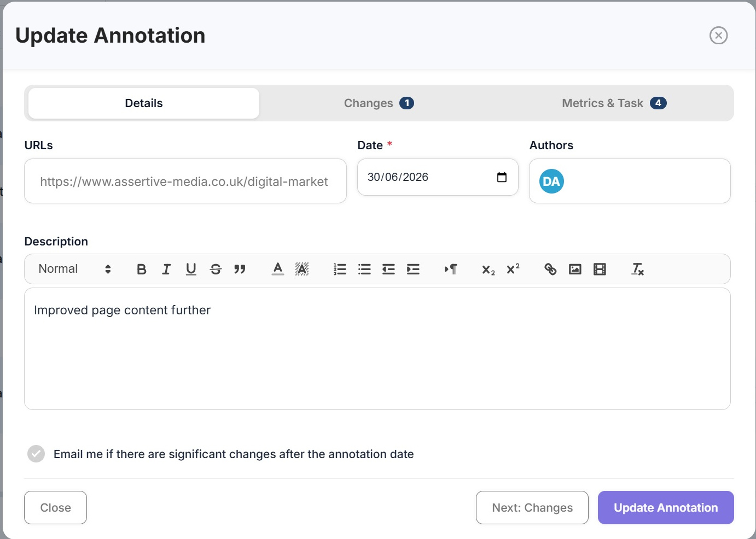This screenshot has width=756, height=539.
Task: Click the Authors selection box
Action: 630,181
